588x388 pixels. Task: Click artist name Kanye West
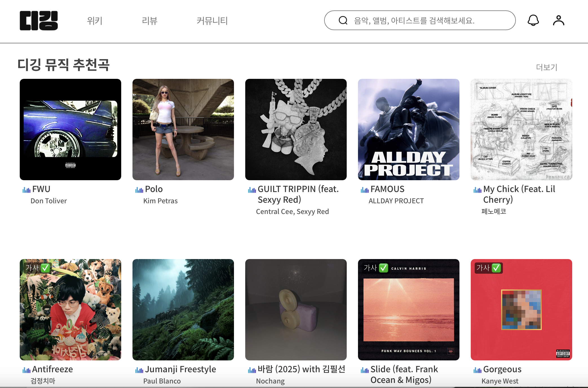500,381
